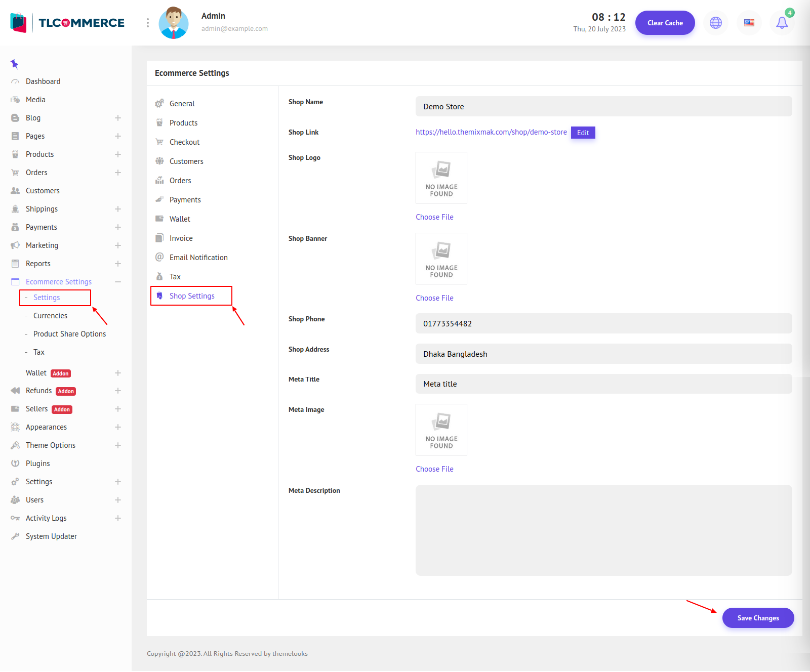Click the System Updater wrench icon
Screen dimensions: 810x672
click(x=15, y=536)
